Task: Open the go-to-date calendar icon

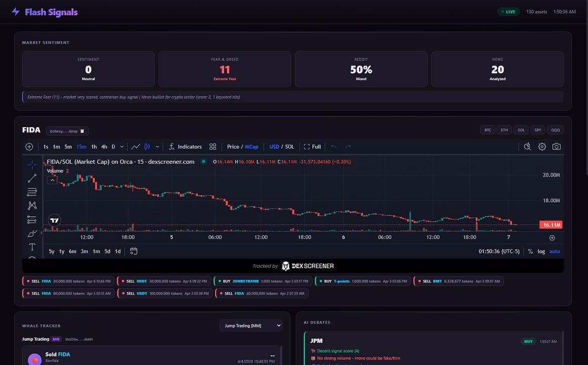Action: tap(133, 251)
